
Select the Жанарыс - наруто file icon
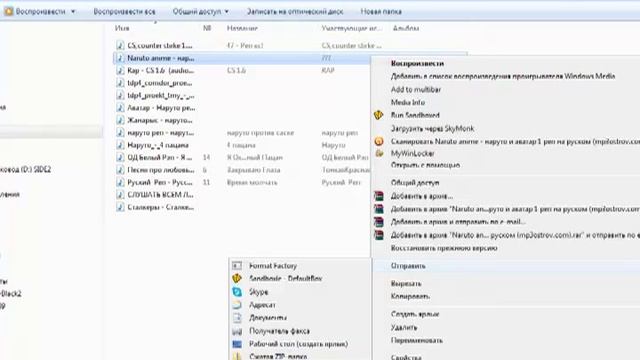tap(120, 120)
